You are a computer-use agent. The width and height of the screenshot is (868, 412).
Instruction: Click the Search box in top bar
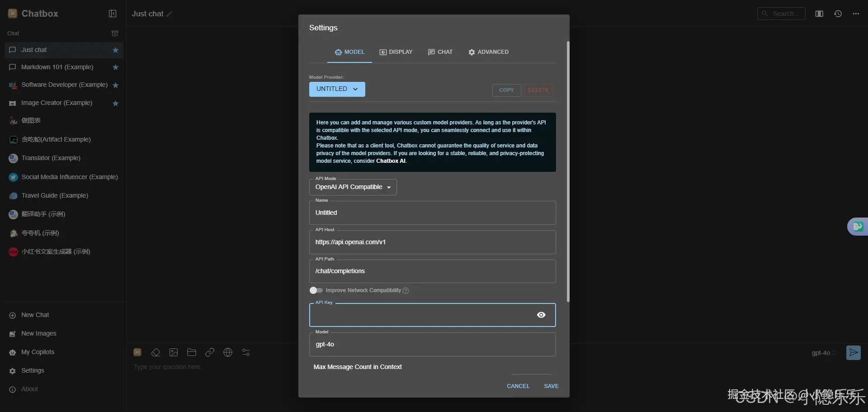tap(781, 14)
